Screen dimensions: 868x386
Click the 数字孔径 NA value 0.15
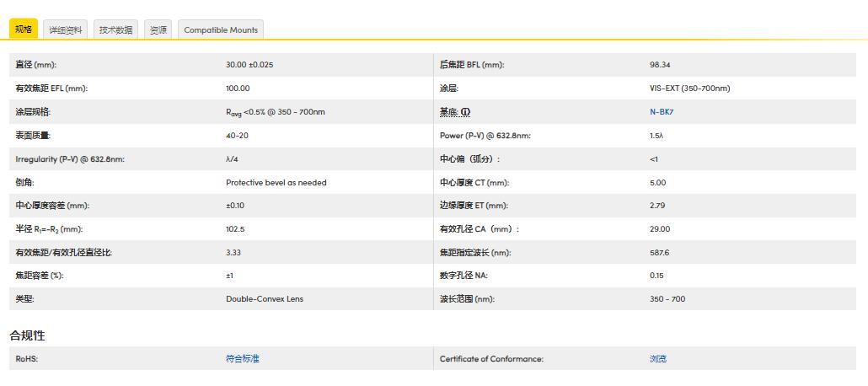(656, 276)
